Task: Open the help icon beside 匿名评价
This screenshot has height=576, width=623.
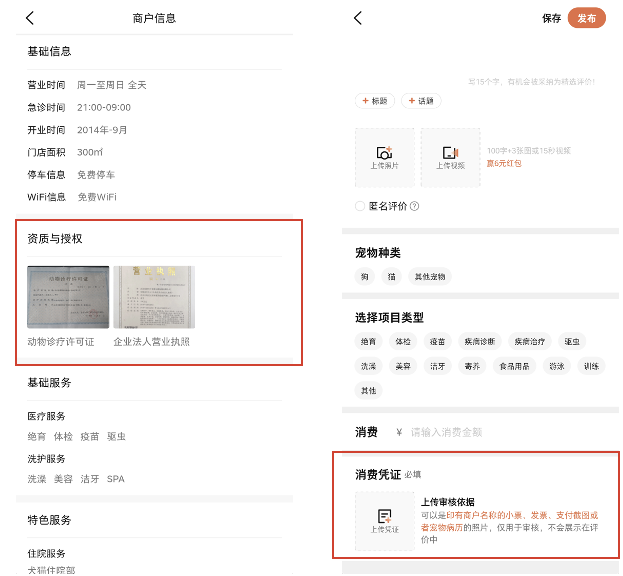Action: click(x=414, y=206)
